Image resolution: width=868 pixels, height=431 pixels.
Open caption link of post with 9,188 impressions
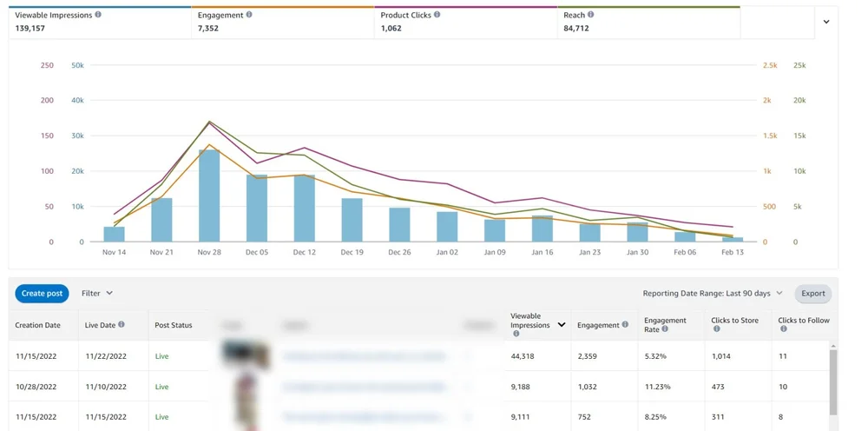(364, 387)
